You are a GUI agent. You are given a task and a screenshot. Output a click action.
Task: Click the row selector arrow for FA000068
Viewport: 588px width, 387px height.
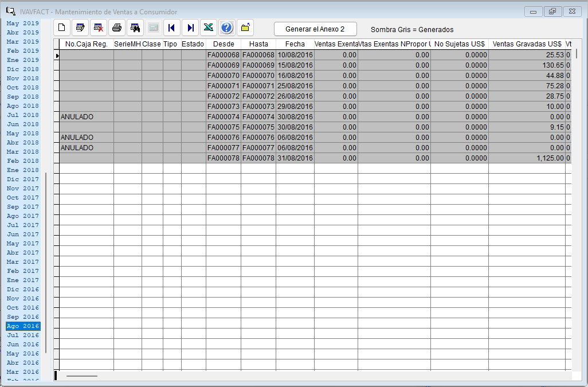57,55
